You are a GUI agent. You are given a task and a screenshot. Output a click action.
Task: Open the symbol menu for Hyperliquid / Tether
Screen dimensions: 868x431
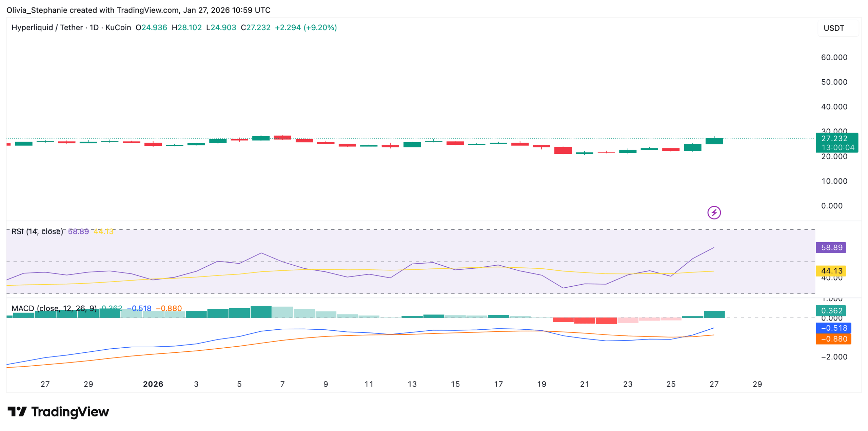pos(47,27)
